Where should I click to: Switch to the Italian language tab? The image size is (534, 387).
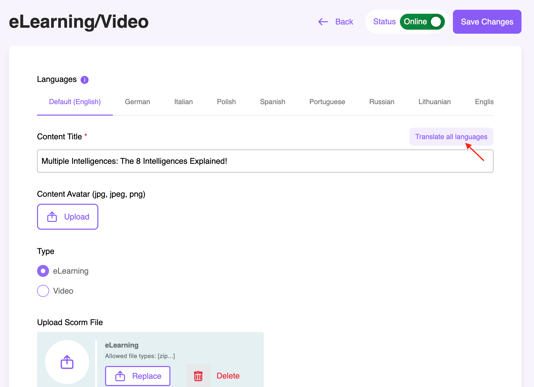184,102
